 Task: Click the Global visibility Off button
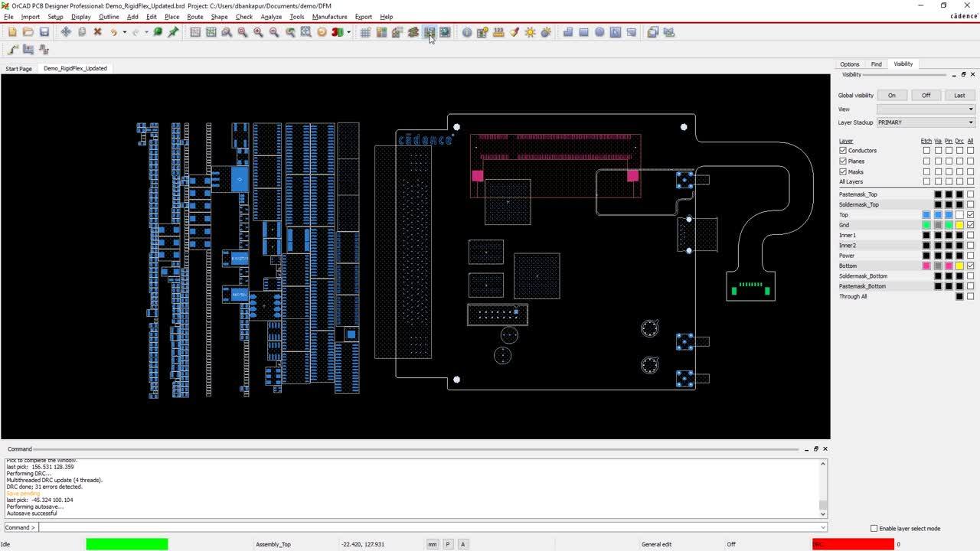click(x=926, y=96)
